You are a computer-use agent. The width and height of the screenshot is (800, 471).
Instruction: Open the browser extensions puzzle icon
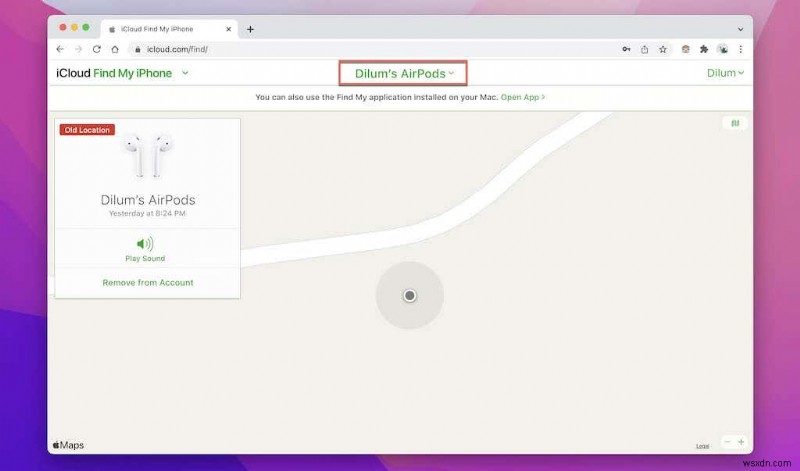(x=704, y=49)
